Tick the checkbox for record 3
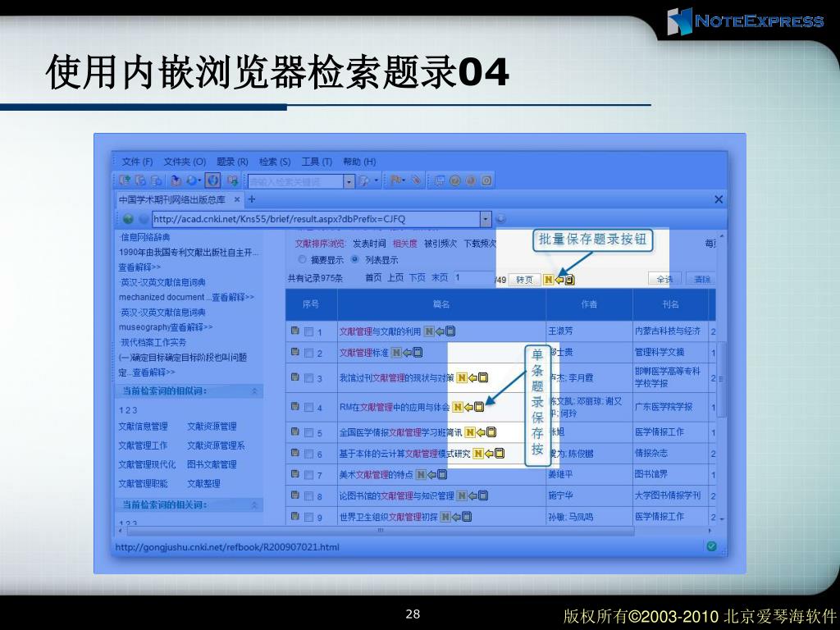The height and width of the screenshot is (630, 840). 308,378
